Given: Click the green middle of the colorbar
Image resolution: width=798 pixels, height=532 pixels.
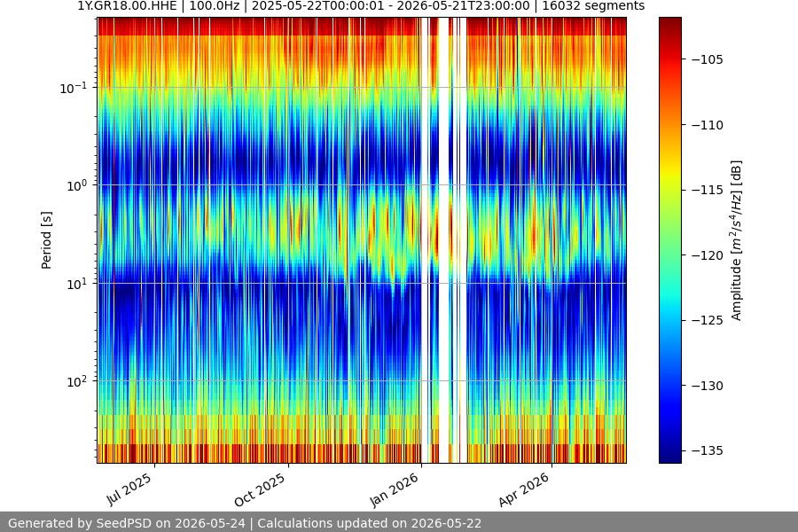Looking at the screenshot, I should tap(669, 240).
